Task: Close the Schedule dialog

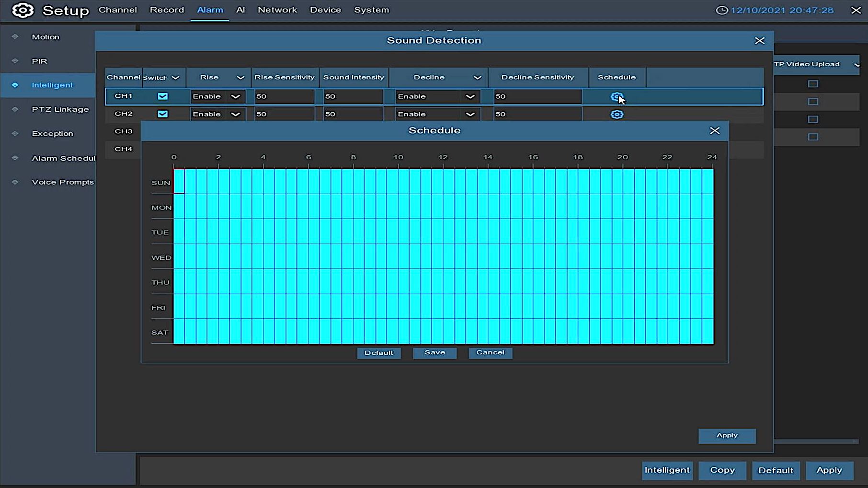Action: pos(714,130)
